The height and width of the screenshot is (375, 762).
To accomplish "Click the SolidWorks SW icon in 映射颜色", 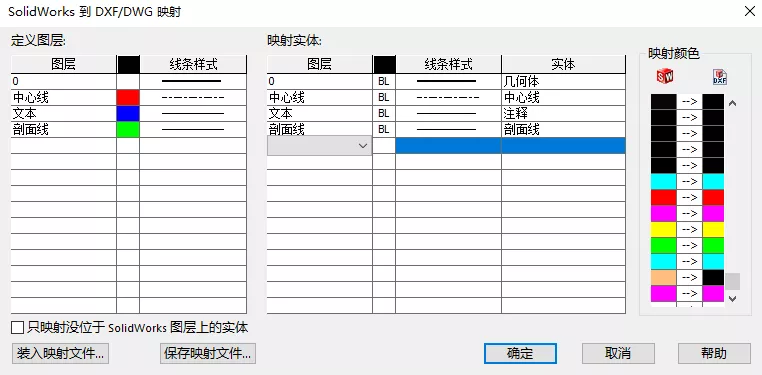I will (x=664, y=76).
